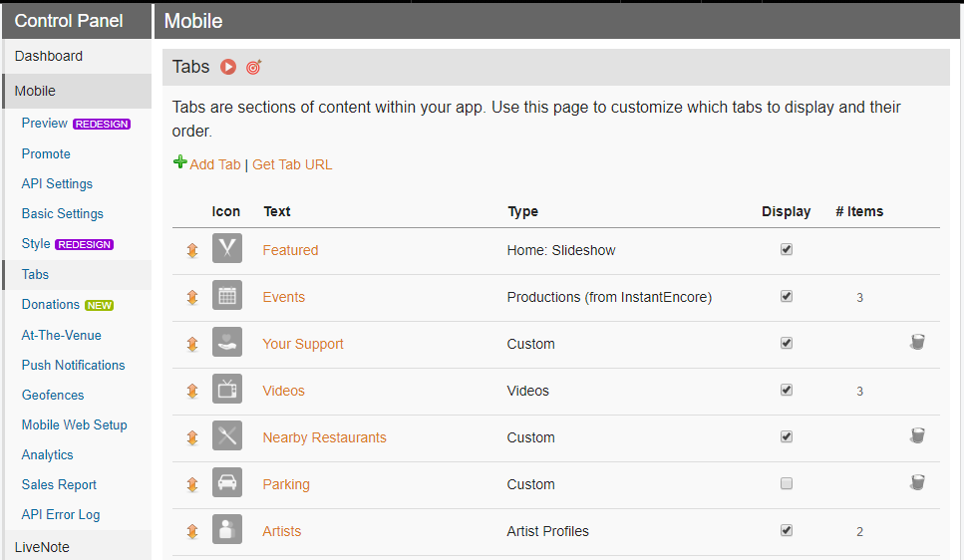Click the trash icon for the Parking tab
Viewport: 964px width, 560px height.
917,482
